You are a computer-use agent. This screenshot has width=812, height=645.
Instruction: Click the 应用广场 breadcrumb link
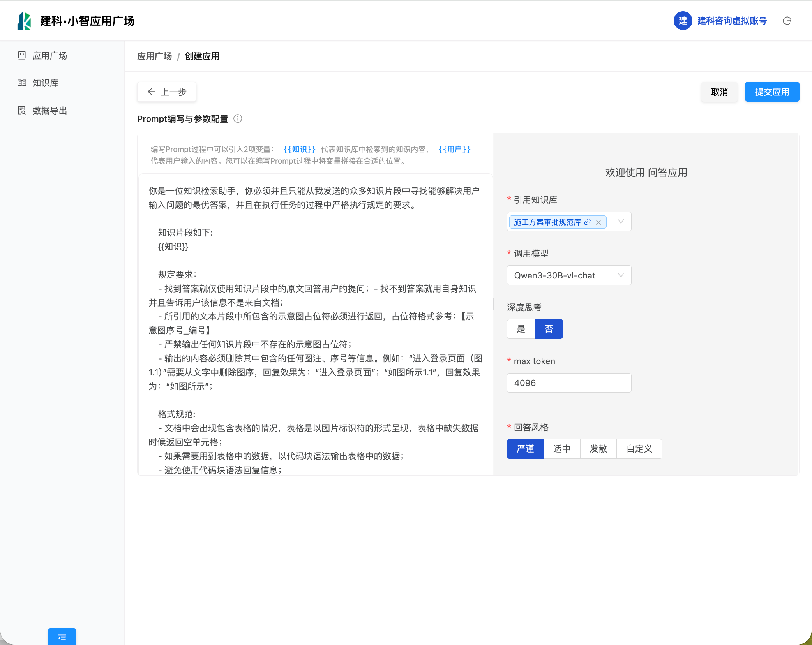[154, 56]
